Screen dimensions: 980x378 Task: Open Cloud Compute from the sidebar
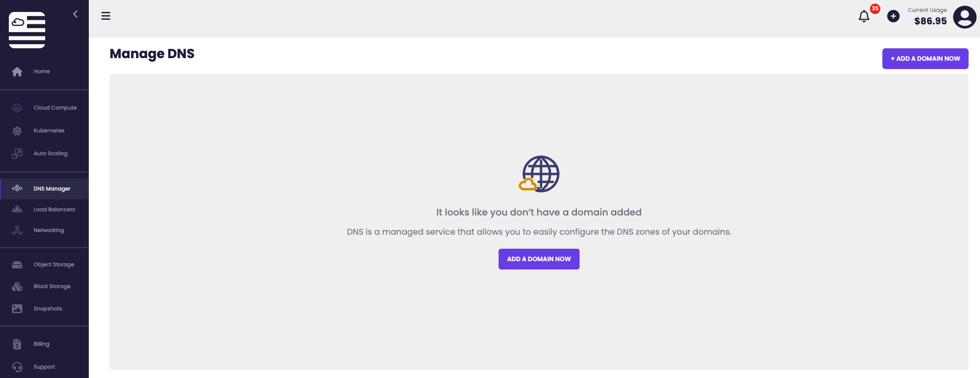[55, 108]
